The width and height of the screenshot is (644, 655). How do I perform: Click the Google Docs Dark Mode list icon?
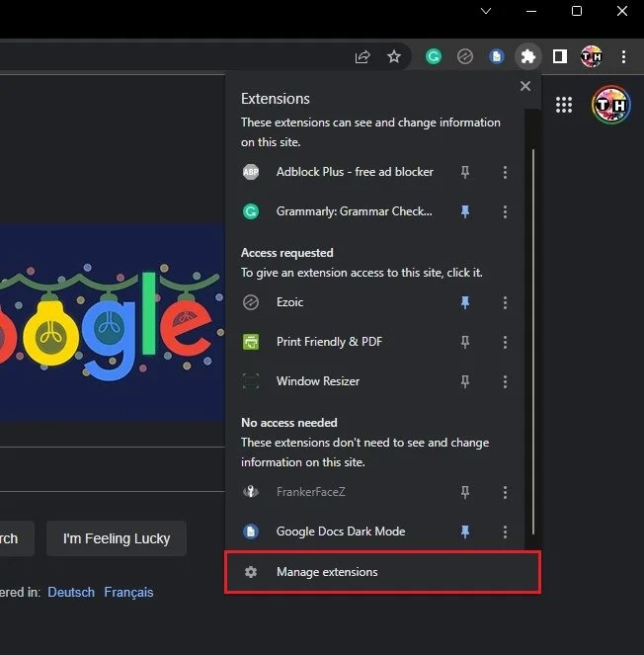[x=251, y=532]
